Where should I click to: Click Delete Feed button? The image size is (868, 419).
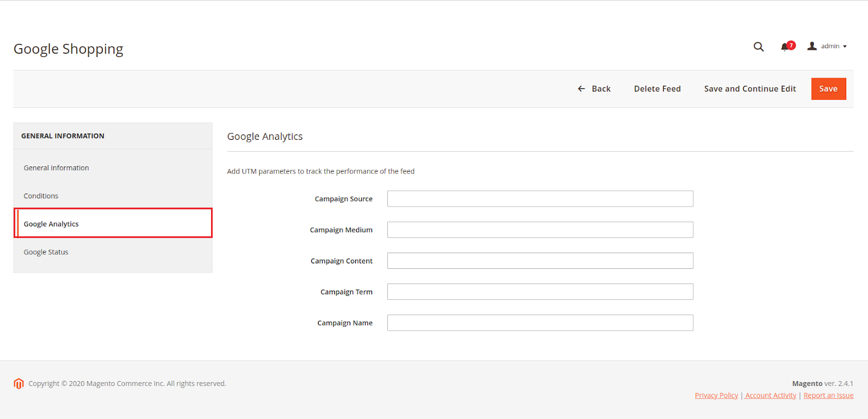coord(657,89)
